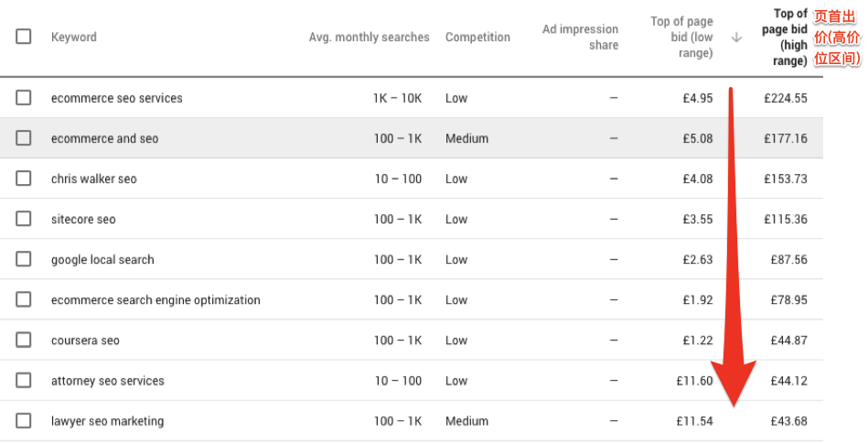Sort by Top of page bid (high range)
The height and width of the screenshot is (444, 868).
tap(786, 38)
